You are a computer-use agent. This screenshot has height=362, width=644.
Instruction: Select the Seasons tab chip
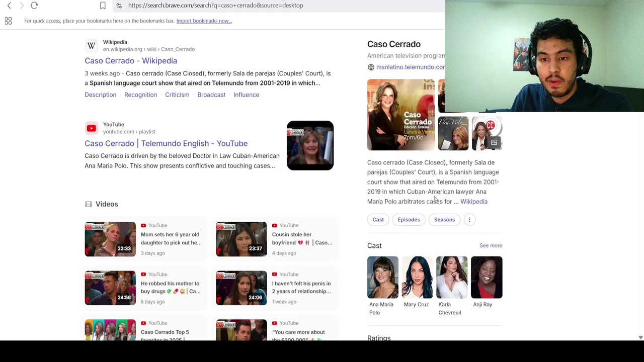(444, 220)
